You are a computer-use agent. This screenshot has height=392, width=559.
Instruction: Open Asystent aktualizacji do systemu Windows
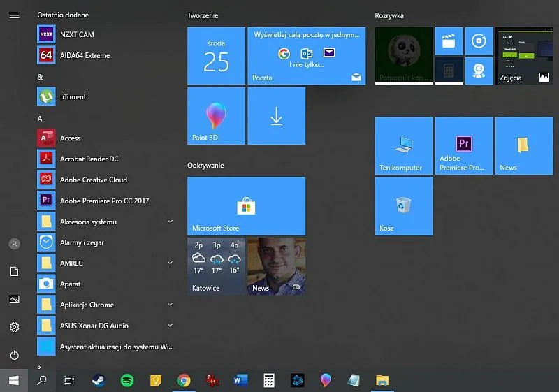coord(106,347)
